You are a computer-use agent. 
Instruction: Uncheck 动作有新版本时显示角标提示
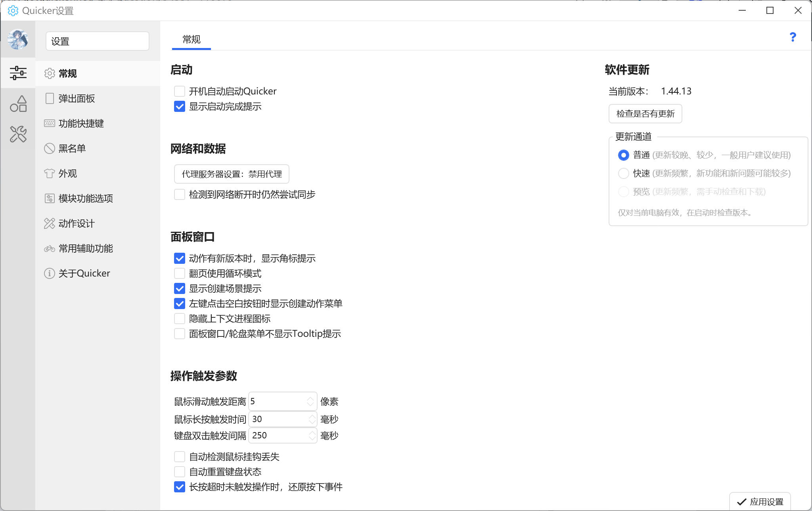tap(180, 258)
